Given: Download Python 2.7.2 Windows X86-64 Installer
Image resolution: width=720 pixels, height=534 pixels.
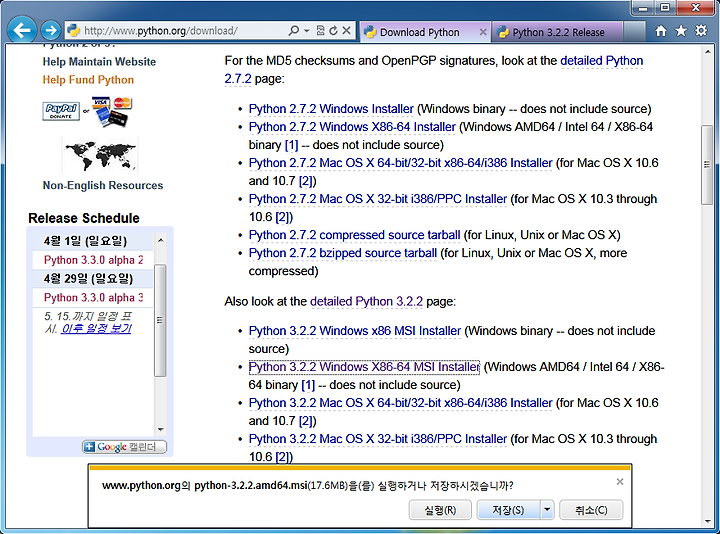Looking at the screenshot, I should click(352, 127).
